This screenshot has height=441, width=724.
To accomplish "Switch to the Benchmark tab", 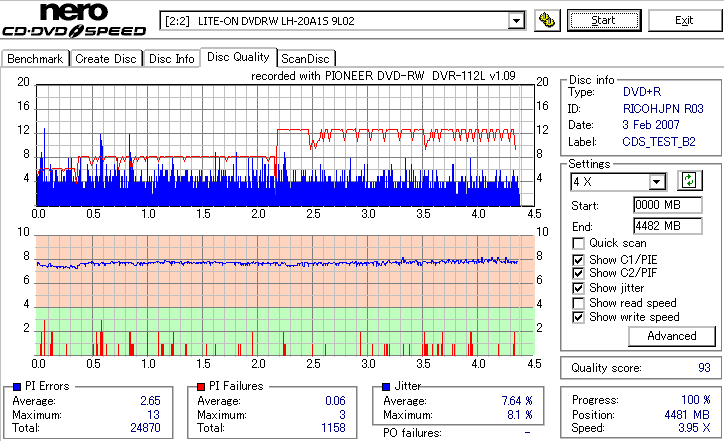I will coord(35,59).
